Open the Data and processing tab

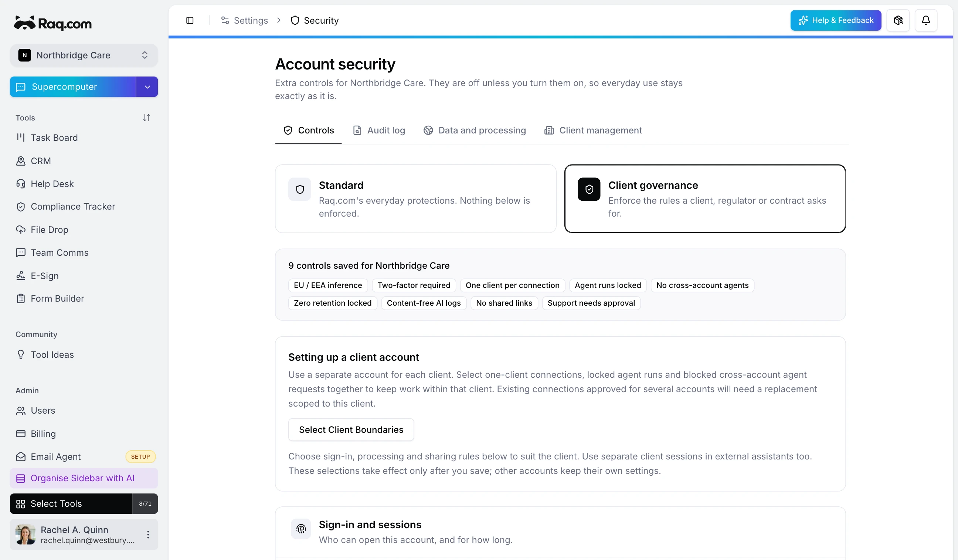475,130
